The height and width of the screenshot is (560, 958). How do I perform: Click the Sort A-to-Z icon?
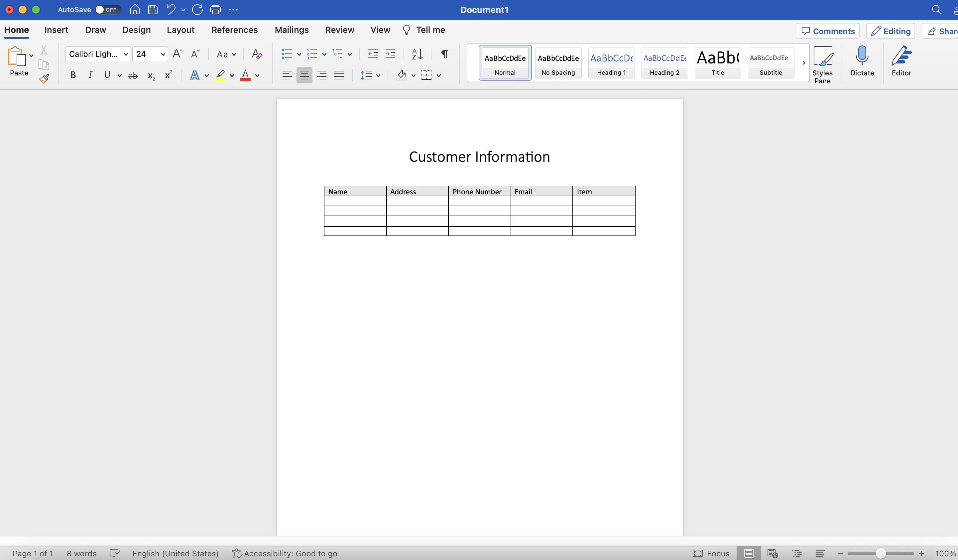417,54
